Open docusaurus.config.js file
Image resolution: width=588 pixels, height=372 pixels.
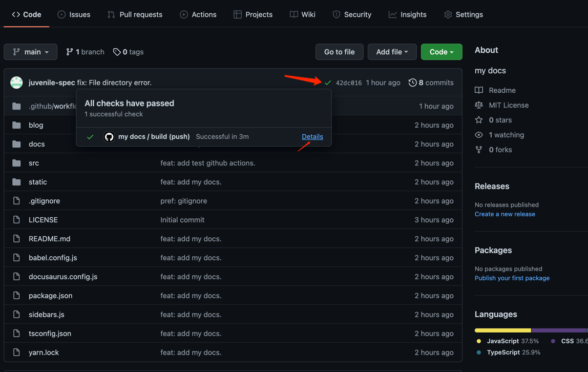pos(63,277)
